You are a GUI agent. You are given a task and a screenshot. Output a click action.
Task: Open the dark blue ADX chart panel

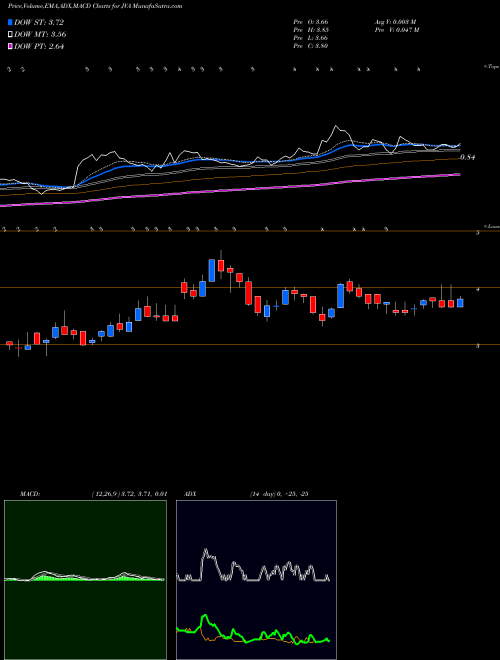[x=256, y=580]
